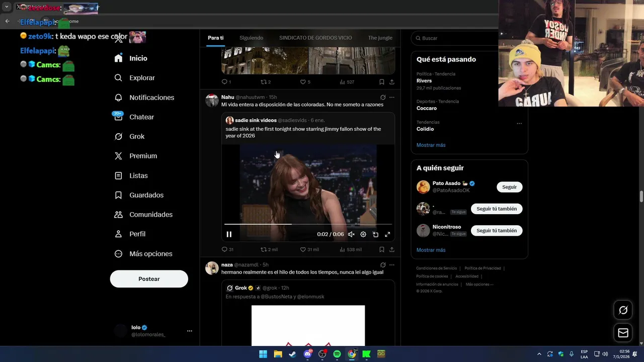
Task: Open Listas in sidebar
Action: point(131,175)
